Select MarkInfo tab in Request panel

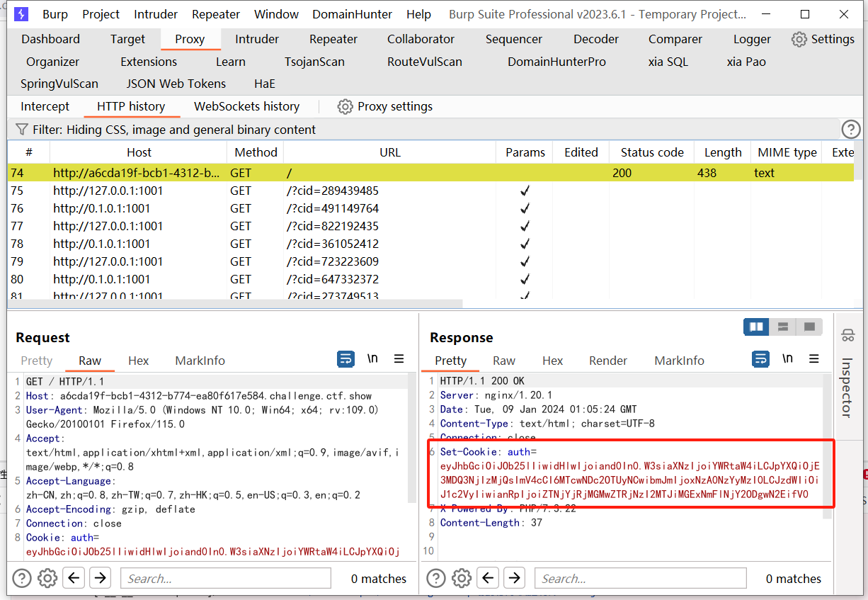click(200, 361)
